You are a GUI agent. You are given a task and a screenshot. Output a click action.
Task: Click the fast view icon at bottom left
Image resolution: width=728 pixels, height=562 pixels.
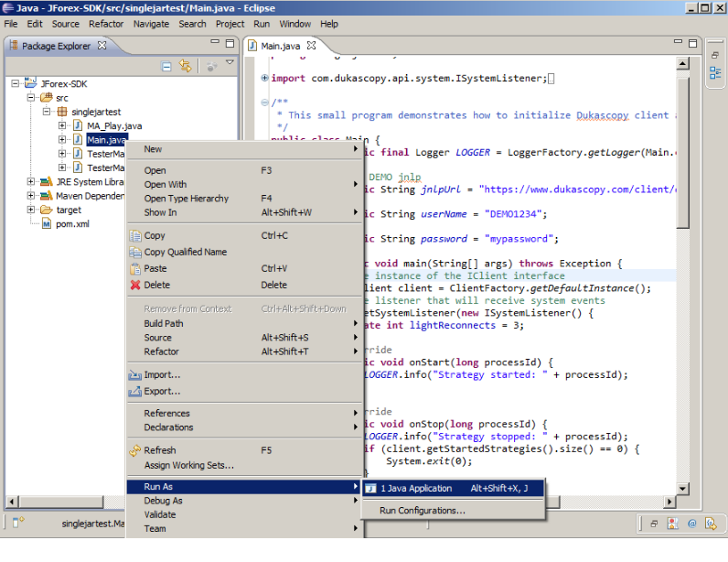click(18, 522)
